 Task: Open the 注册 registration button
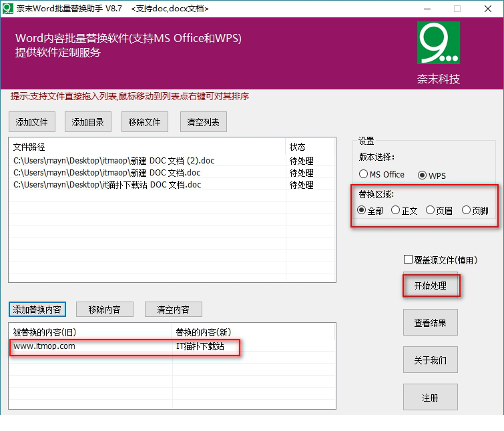point(430,398)
